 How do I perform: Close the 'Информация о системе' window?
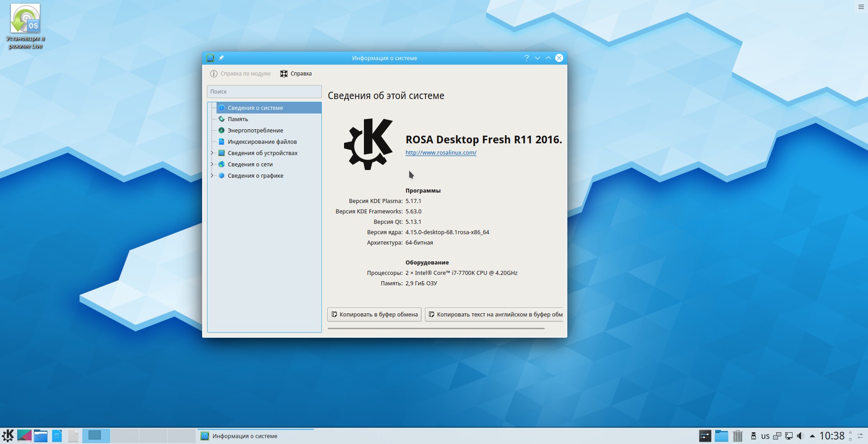559,58
